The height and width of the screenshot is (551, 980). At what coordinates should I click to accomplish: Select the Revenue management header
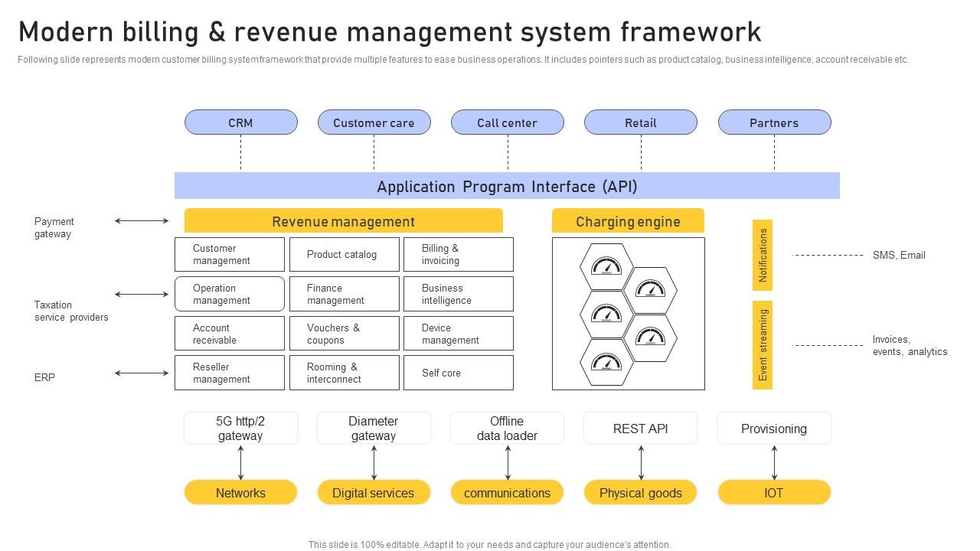tap(343, 221)
